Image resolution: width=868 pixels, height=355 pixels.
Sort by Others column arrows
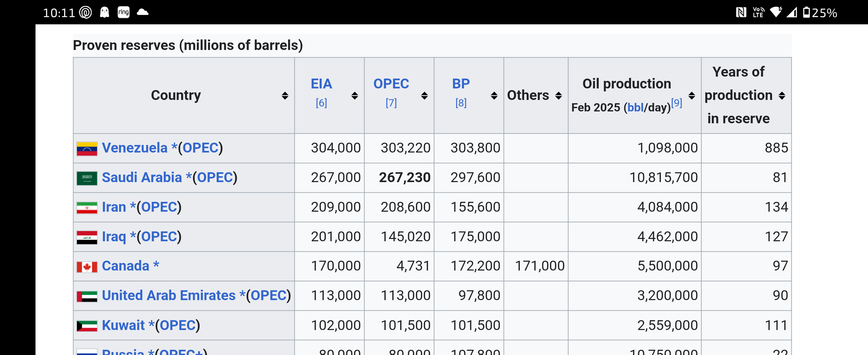(558, 96)
